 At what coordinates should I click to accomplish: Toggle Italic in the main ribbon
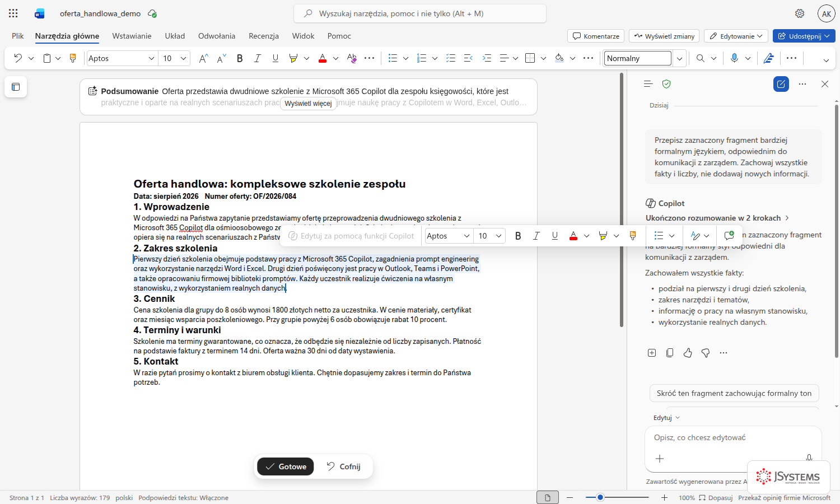[258, 58]
